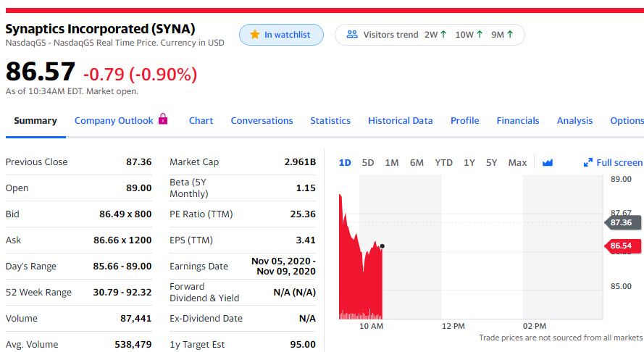Click the Previous Close value 87.36
The width and height of the screenshot is (644, 352).
tap(139, 162)
